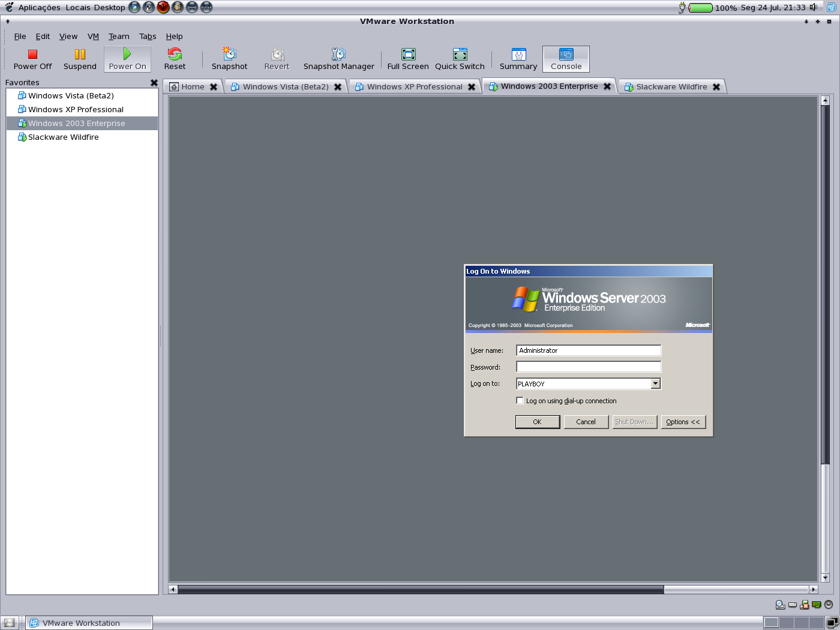Click the hard disk device status icon

pyautogui.click(x=793, y=605)
